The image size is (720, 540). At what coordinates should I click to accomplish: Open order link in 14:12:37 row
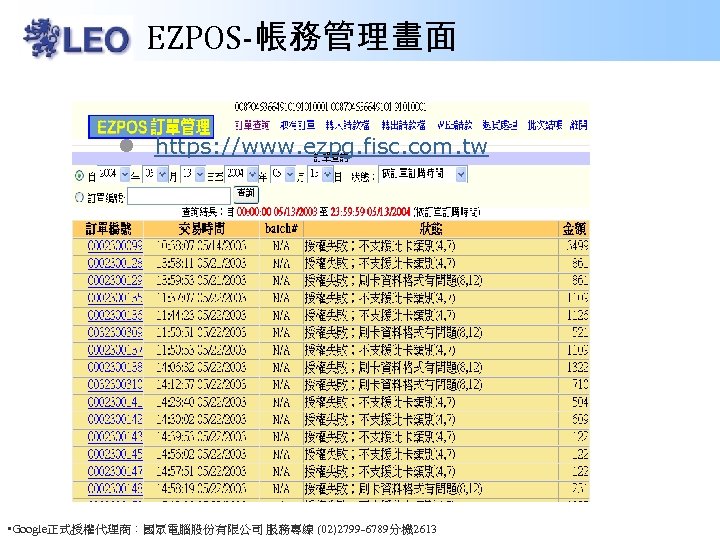(115, 384)
